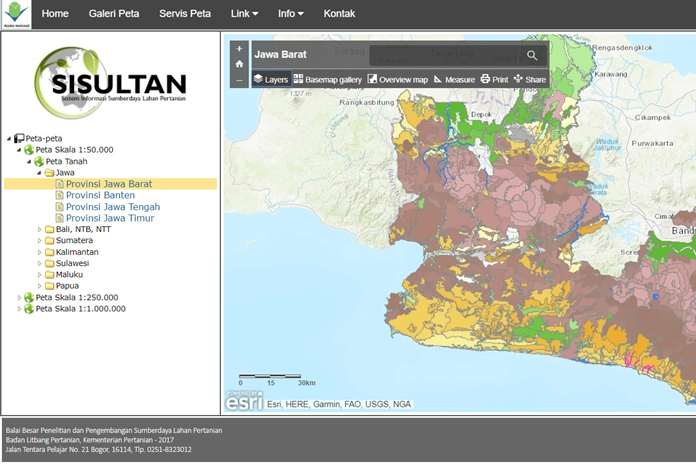
Task: Open the Basemap gallery
Action: coord(327,79)
